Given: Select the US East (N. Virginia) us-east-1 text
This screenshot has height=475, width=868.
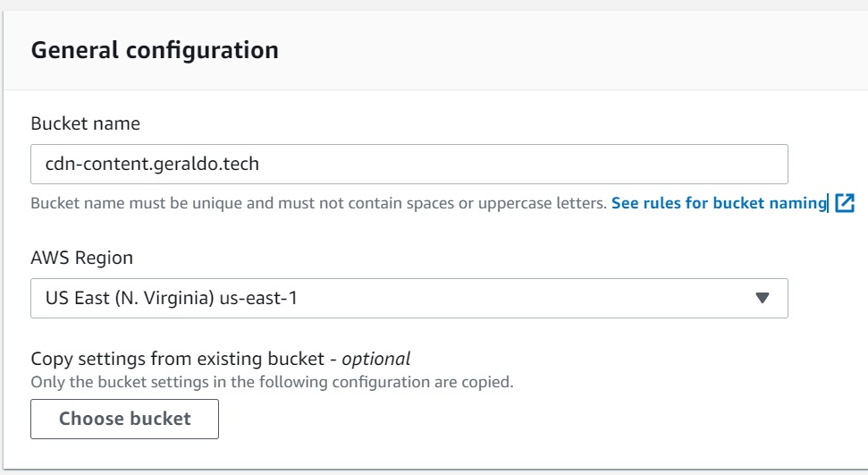Looking at the screenshot, I should click(x=171, y=298).
